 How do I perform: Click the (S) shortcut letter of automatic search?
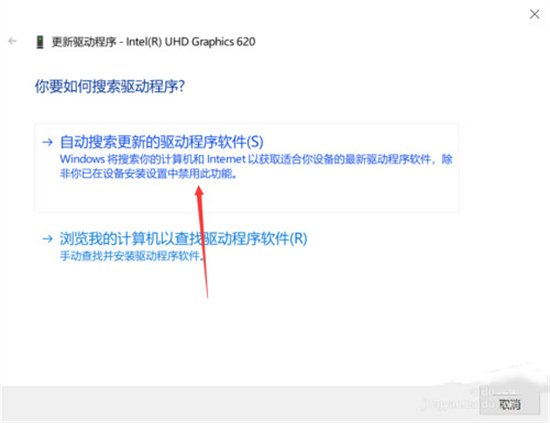(x=255, y=142)
